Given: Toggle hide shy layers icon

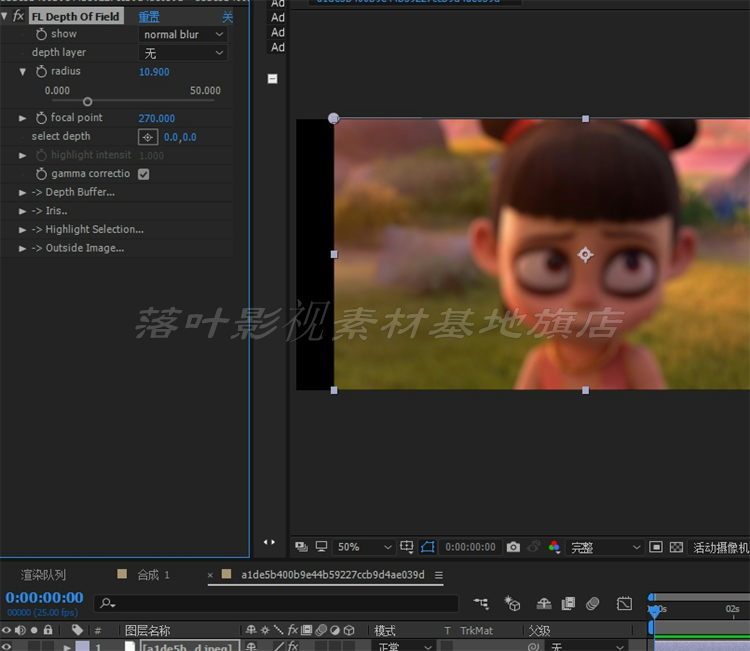Looking at the screenshot, I should click(x=544, y=604).
